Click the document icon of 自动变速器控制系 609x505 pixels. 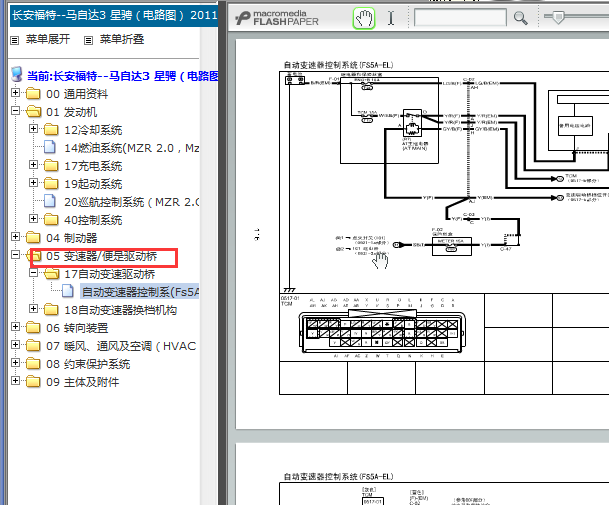click(68, 291)
